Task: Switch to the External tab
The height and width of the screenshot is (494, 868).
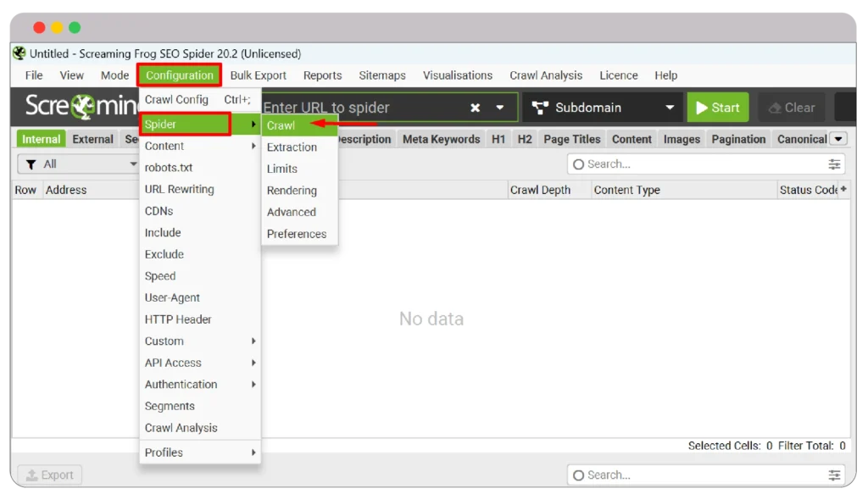Action: coord(92,138)
